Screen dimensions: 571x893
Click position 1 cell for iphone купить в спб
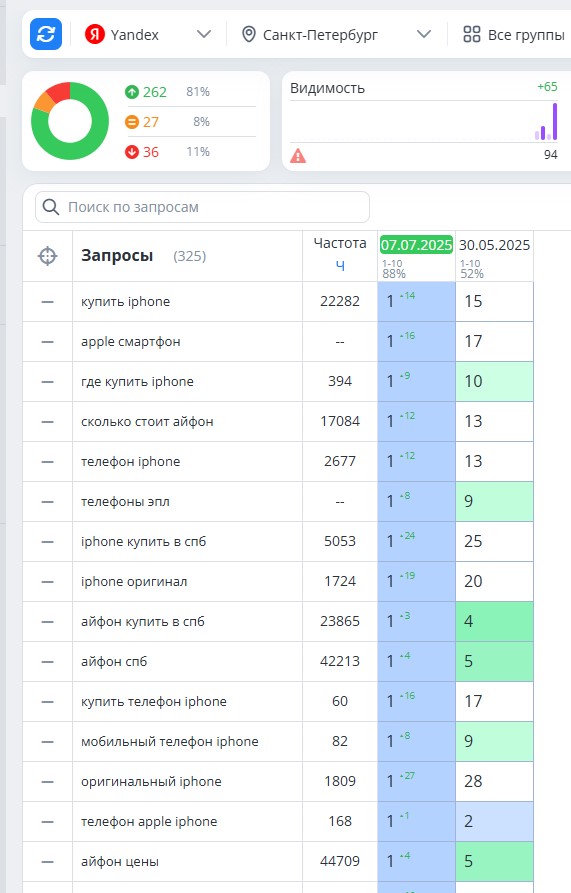pyautogui.click(x=416, y=542)
